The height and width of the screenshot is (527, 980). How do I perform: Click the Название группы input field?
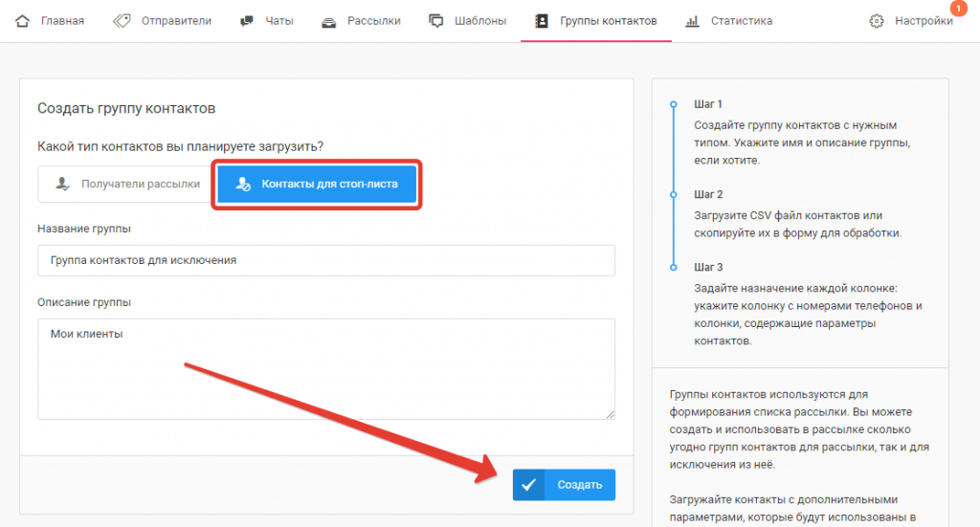326,260
